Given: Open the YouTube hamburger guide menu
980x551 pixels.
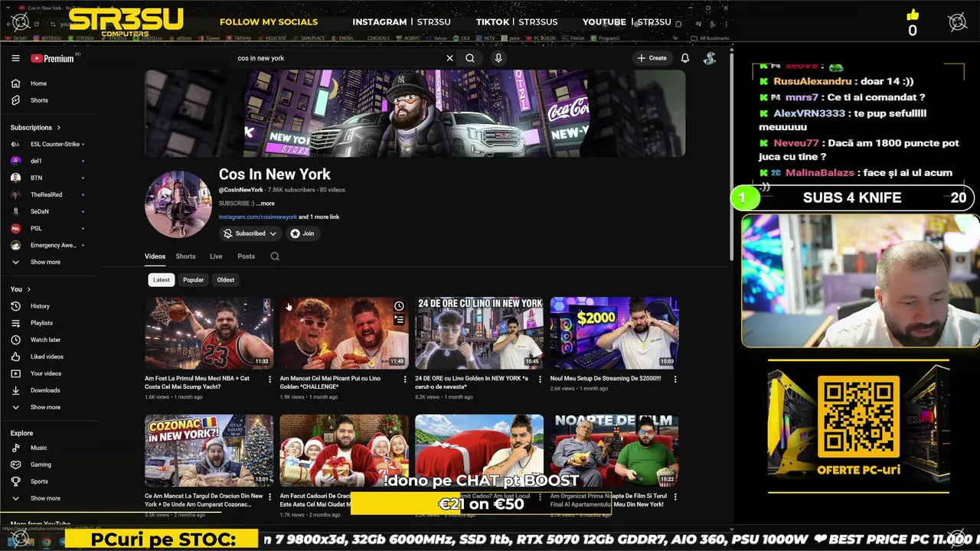Looking at the screenshot, I should [x=15, y=58].
